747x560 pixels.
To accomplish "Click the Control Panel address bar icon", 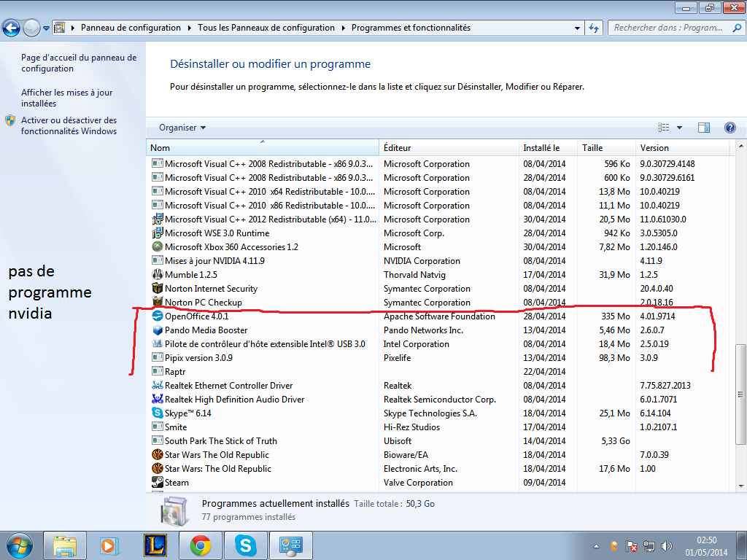I will pos(60,28).
